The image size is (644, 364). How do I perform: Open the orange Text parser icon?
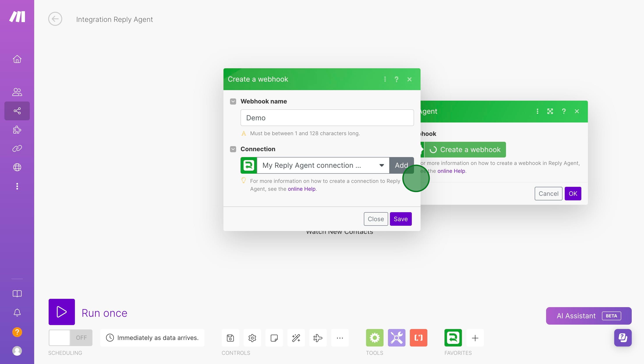click(x=418, y=338)
